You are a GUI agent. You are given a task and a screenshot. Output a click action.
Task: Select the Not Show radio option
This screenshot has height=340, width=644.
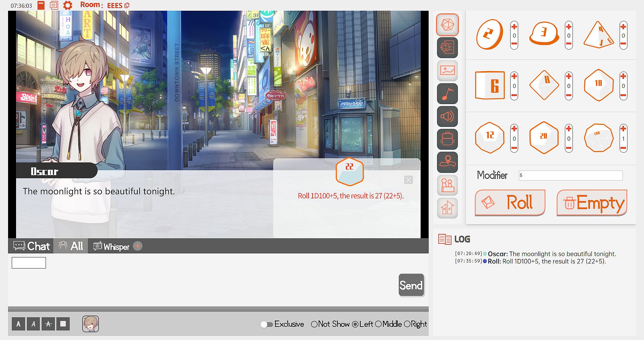click(x=314, y=324)
